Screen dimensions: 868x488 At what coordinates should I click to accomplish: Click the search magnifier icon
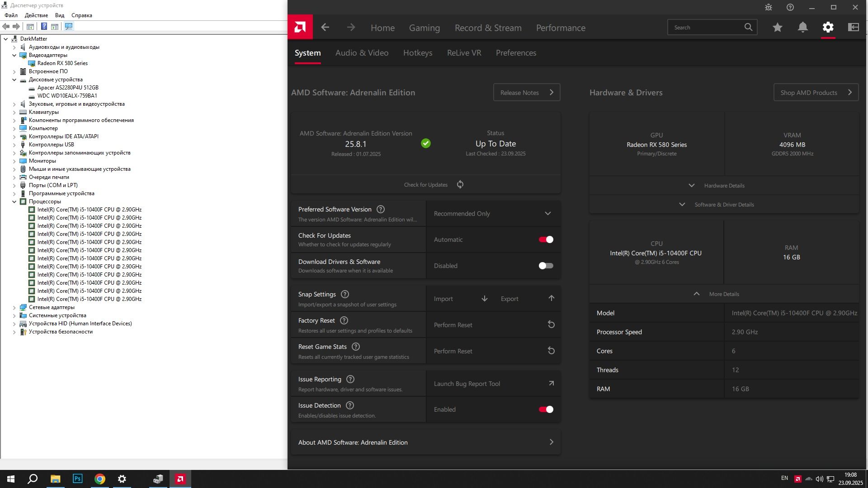[x=748, y=27]
